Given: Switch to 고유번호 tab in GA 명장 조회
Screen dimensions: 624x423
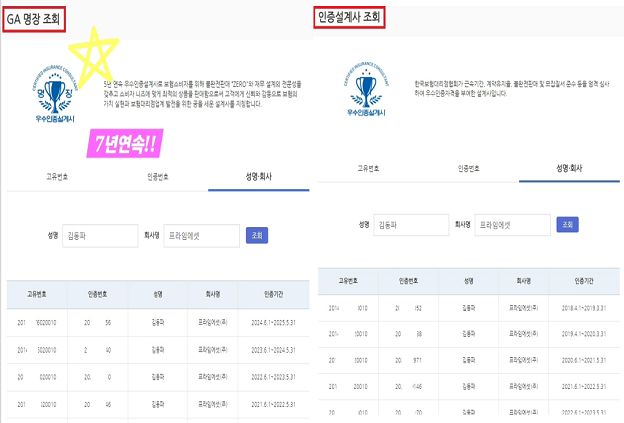Looking at the screenshot, I should pyautogui.click(x=57, y=177).
